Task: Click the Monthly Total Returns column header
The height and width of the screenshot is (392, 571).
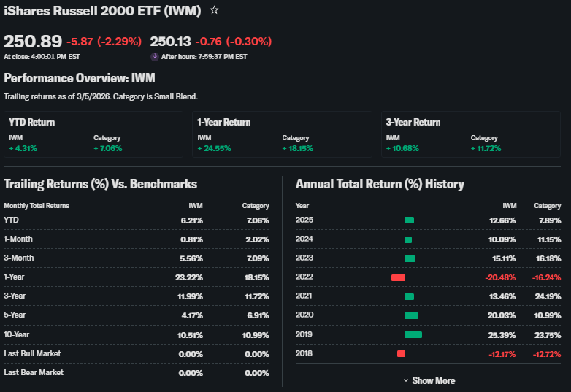Action: 37,206
